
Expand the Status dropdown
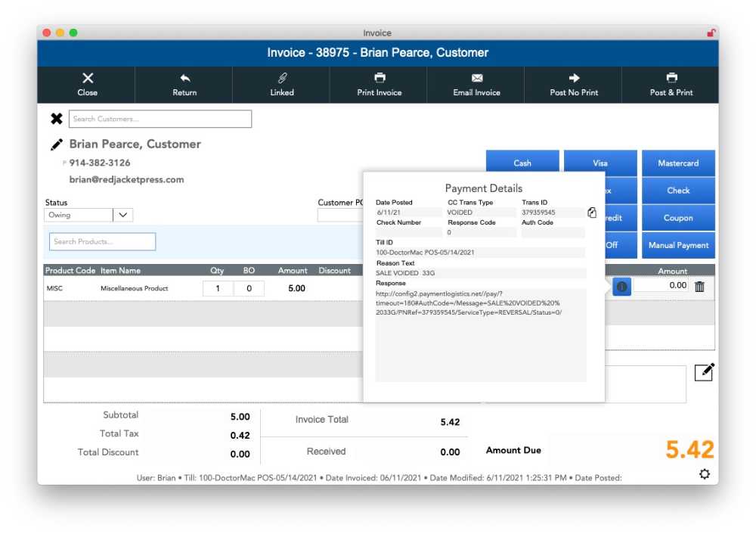coord(122,215)
